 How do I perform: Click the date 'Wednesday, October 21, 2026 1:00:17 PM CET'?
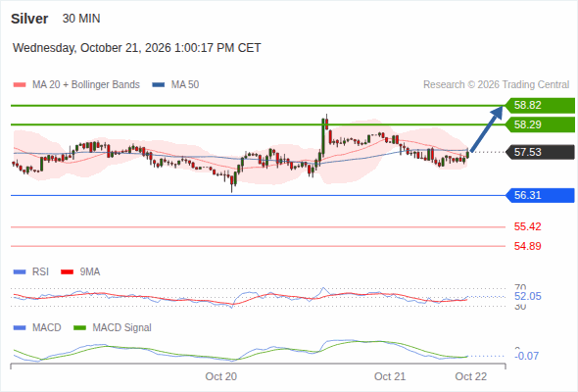[x=137, y=48]
